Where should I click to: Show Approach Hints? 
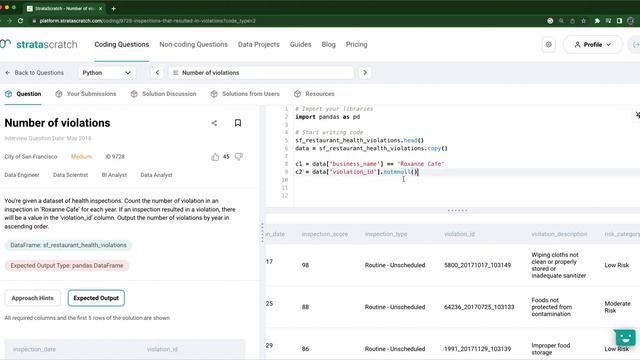pos(33,298)
